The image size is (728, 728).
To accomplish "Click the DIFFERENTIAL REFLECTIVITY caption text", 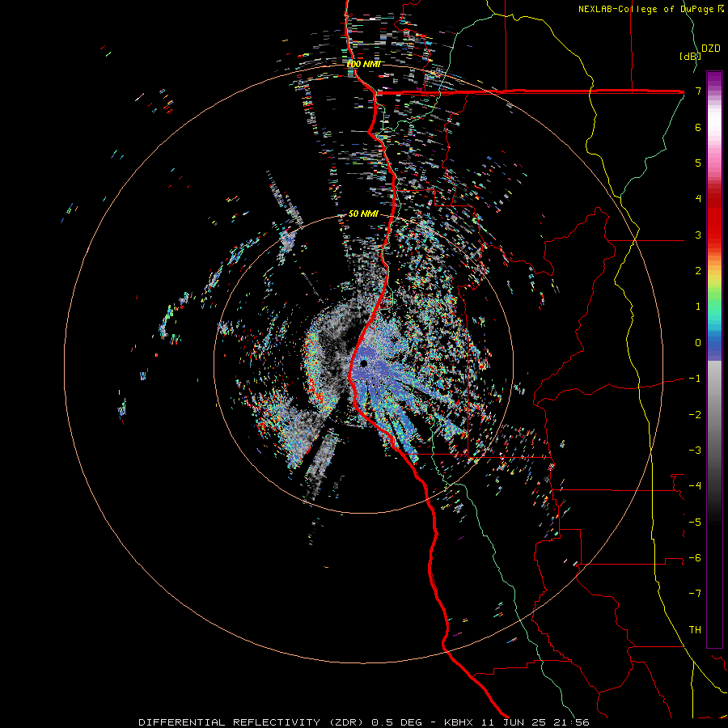I will [x=230, y=722].
